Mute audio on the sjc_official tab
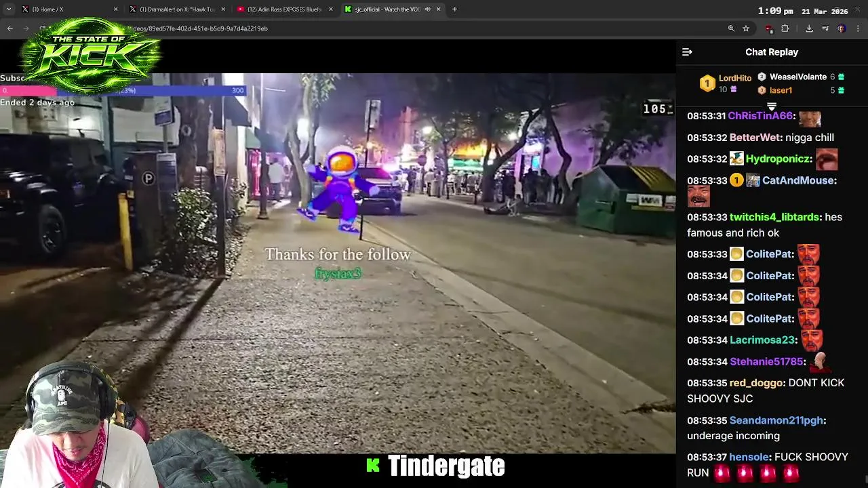 pyautogui.click(x=427, y=9)
